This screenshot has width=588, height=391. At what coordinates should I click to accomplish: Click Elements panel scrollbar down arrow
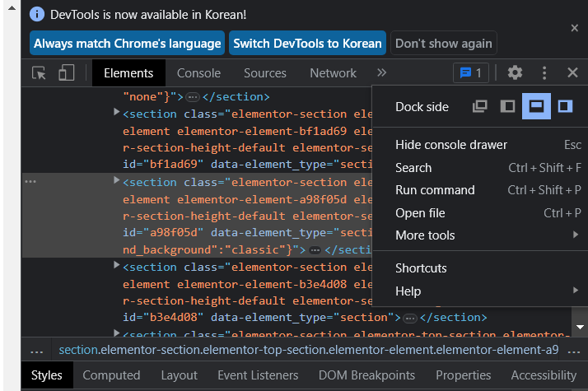[x=580, y=327]
